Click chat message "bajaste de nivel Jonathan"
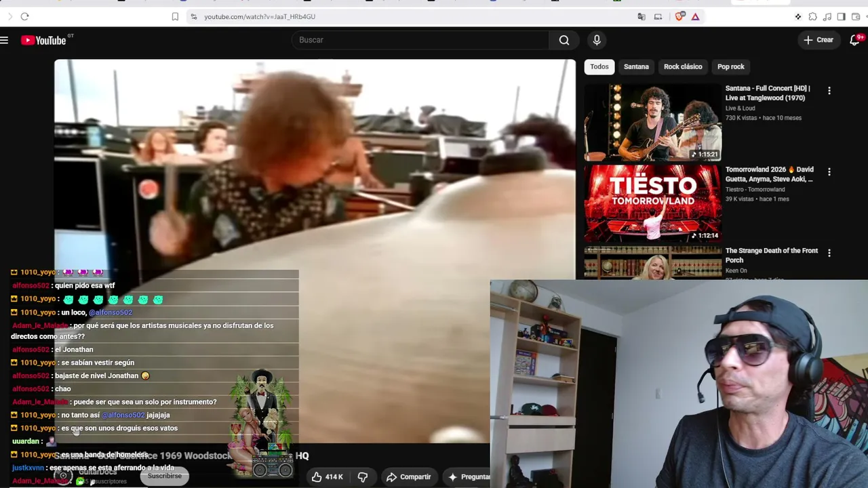The height and width of the screenshot is (488, 868). 102,375
